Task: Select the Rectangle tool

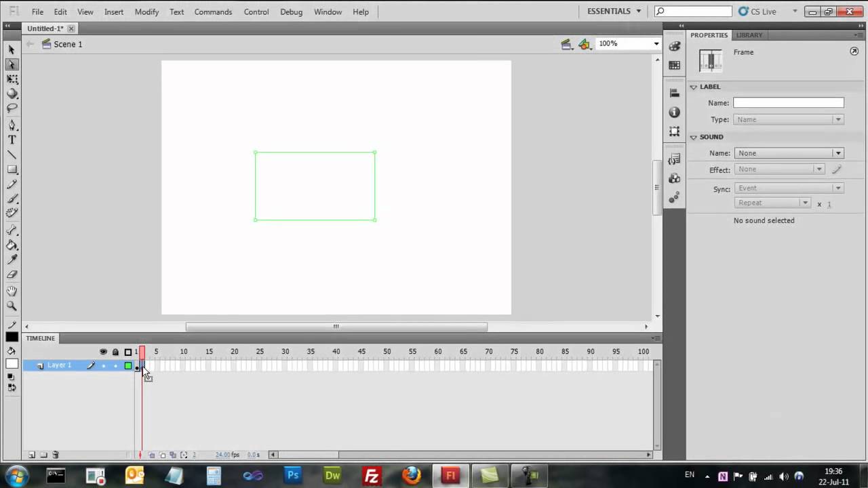Action: 12,169
